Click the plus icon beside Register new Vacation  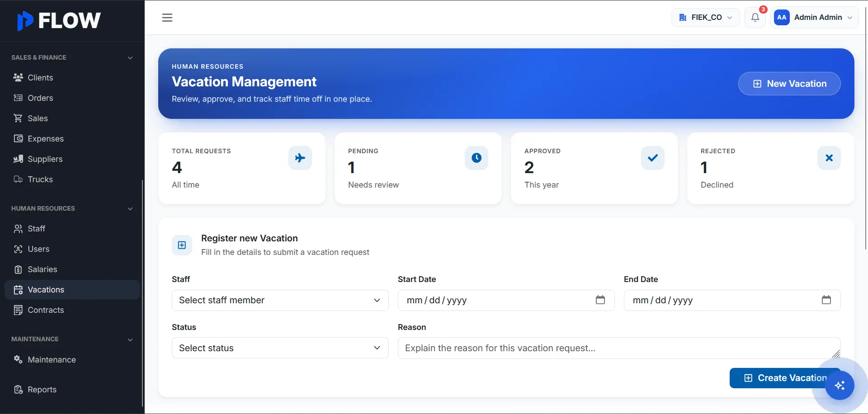coord(182,245)
